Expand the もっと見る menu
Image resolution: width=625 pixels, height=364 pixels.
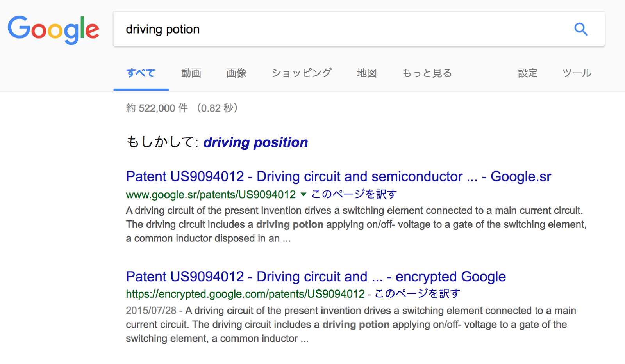point(427,73)
